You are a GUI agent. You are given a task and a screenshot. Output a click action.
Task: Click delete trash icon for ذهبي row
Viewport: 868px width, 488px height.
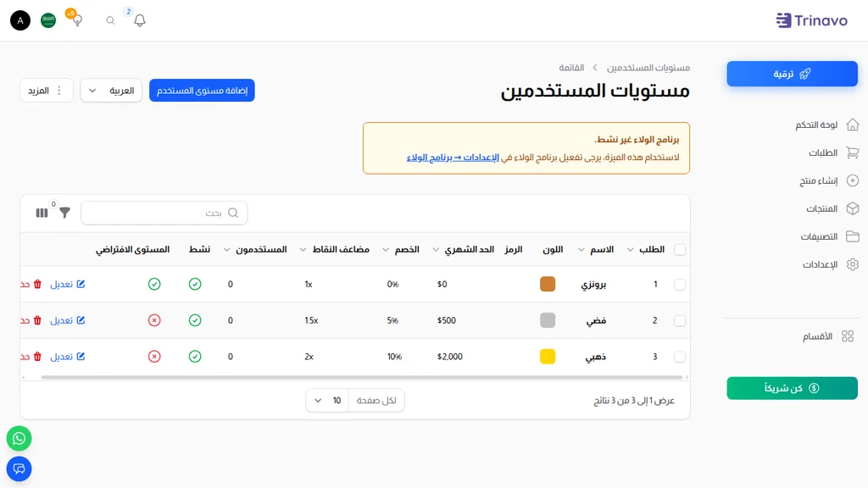pyautogui.click(x=37, y=357)
